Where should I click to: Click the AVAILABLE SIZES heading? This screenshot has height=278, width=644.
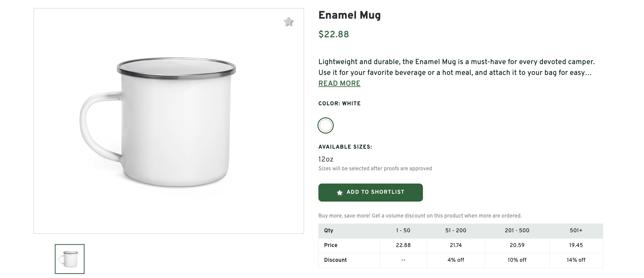(345, 147)
